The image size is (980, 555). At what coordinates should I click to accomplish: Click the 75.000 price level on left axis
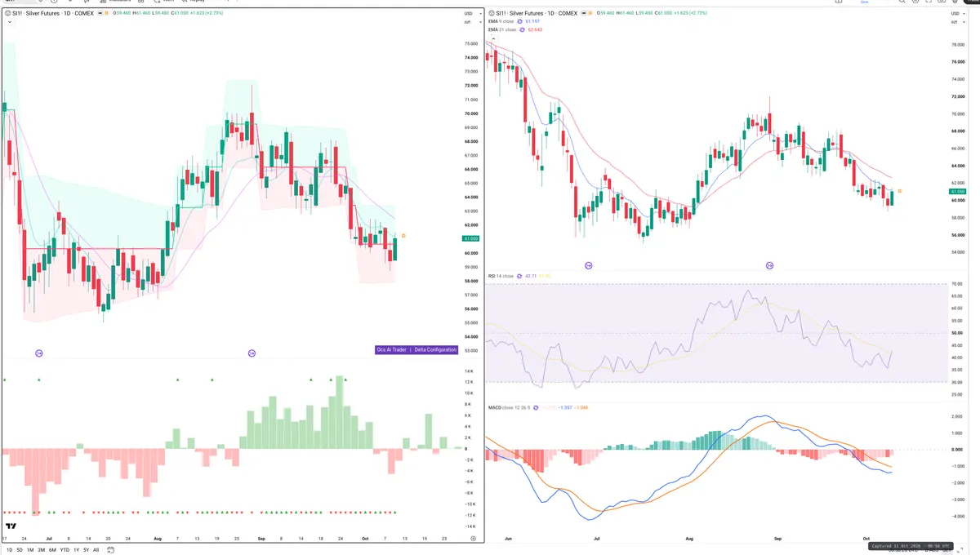pos(471,44)
